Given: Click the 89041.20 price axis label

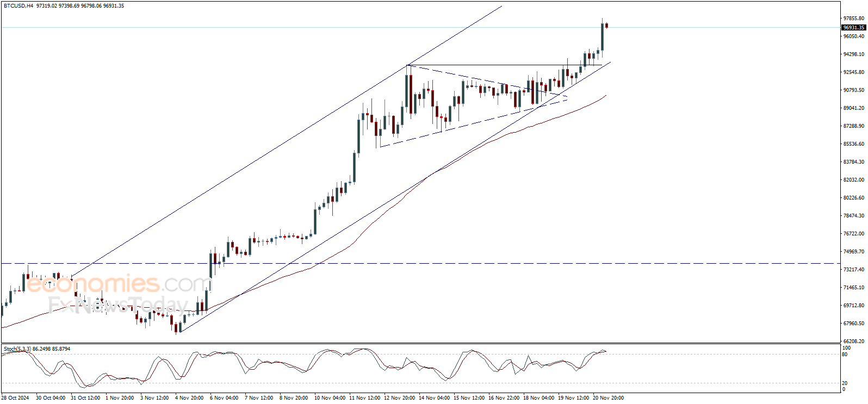Looking at the screenshot, I should 854,108.
